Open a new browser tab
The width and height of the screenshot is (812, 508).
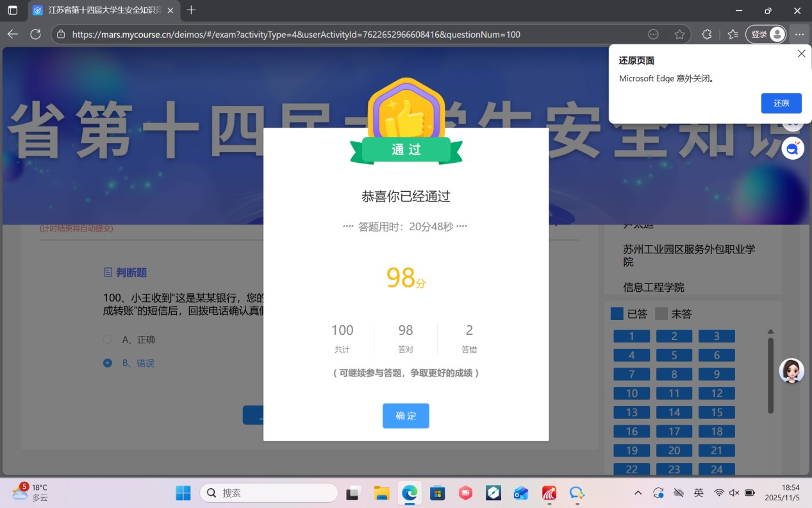click(x=191, y=10)
